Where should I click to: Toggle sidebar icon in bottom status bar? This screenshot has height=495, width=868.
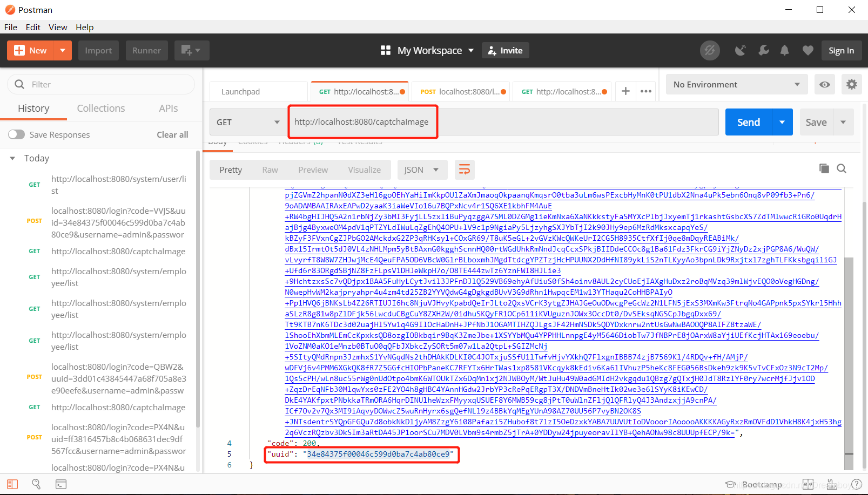[12, 484]
